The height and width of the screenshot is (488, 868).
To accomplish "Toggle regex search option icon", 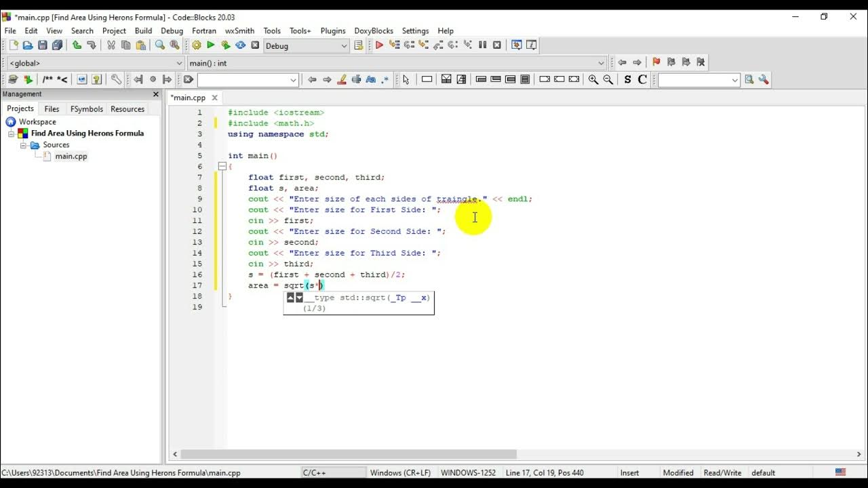I will pos(385,79).
